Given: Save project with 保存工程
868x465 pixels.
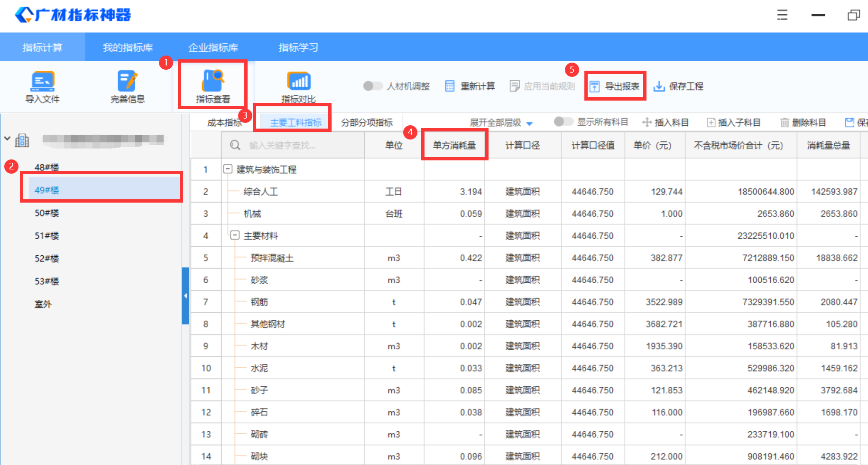Looking at the screenshot, I should (x=678, y=86).
